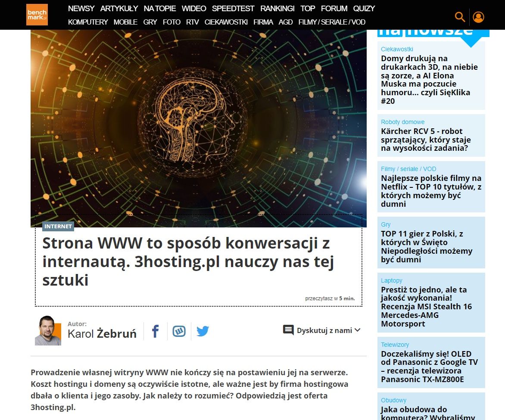This screenshot has height=420, width=505.
Task: Click the article headline about 3hosting.pl
Action: 188,261
